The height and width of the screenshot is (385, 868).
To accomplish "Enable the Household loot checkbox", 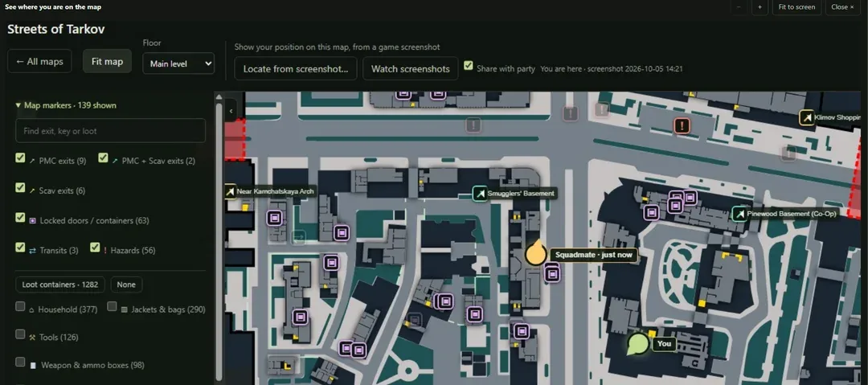I will 20,306.
